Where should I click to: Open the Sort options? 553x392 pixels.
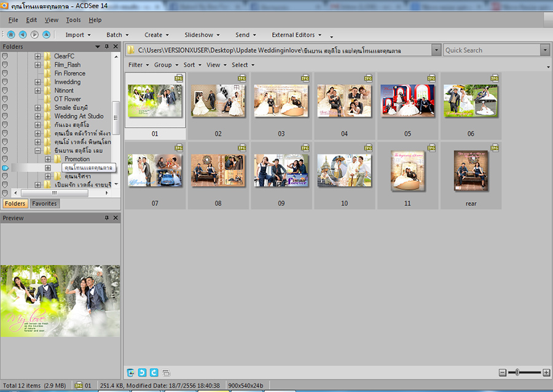coord(192,65)
